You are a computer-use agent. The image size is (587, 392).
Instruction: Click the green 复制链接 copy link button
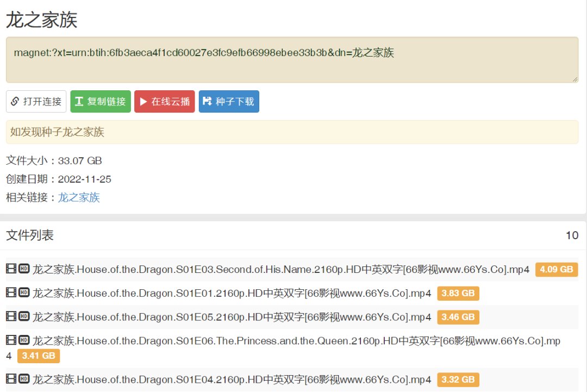[x=101, y=102]
